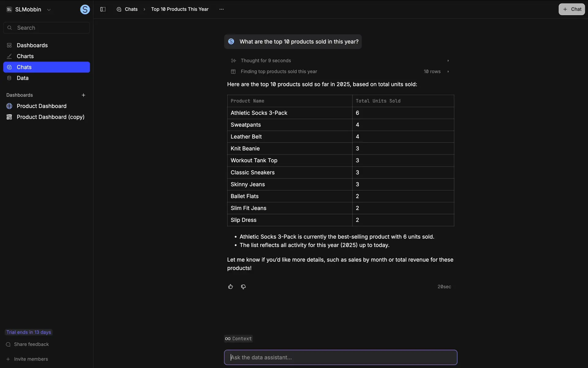Click the blue S user avatar
Viewport: 588px width, 368px height.
(x=85, y=10)
